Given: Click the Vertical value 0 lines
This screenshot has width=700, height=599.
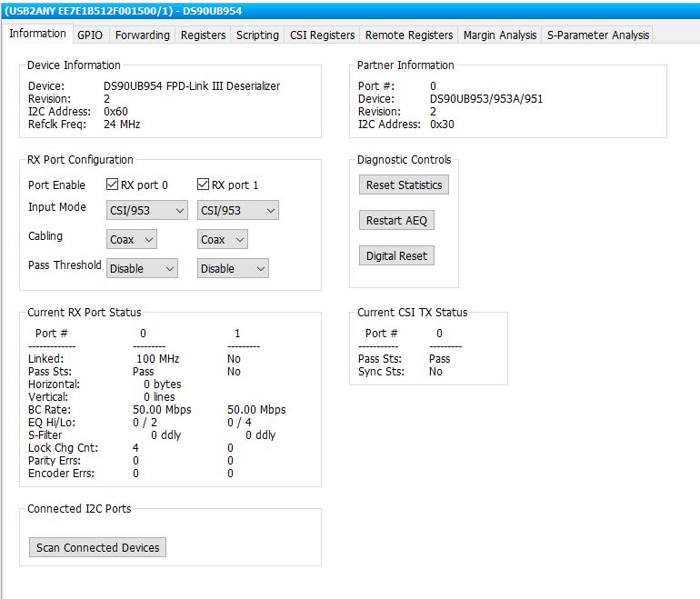Looking at the screenshot, I should (x=159, y=397).
